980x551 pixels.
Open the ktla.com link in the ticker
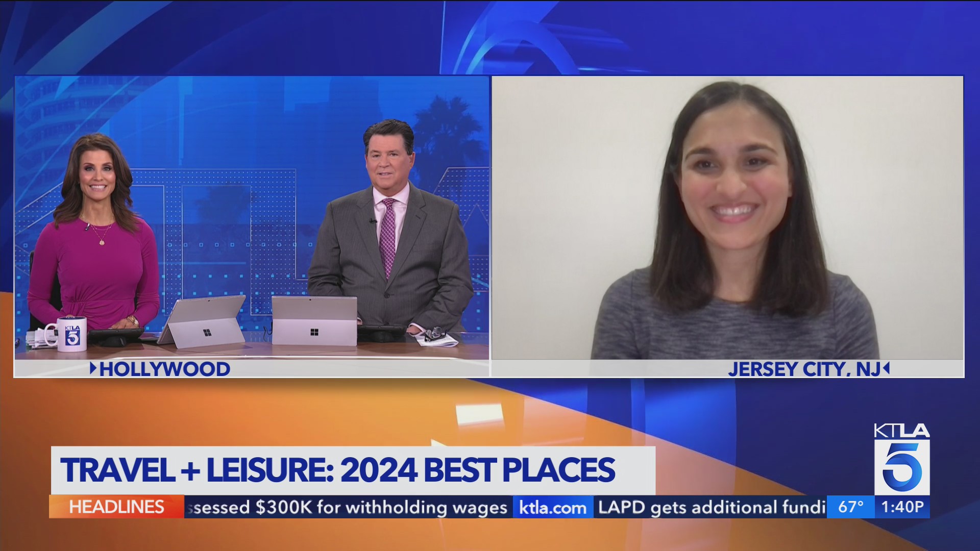pyautogui.click(x=553, y=508)
